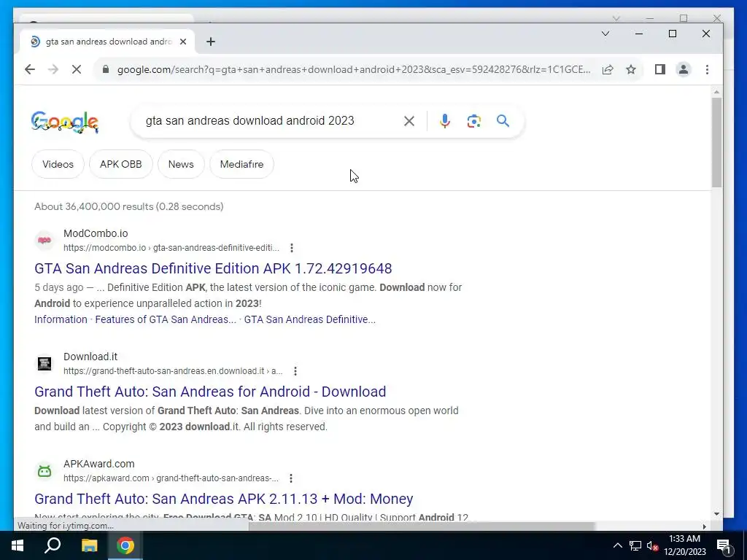Go to Google home via the logo
The image size is (747, 560).
pyautogui.click(x=65, y=122)
